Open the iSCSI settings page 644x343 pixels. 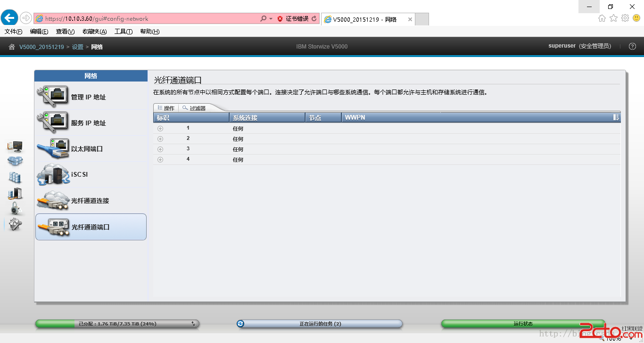click(91, 174)
